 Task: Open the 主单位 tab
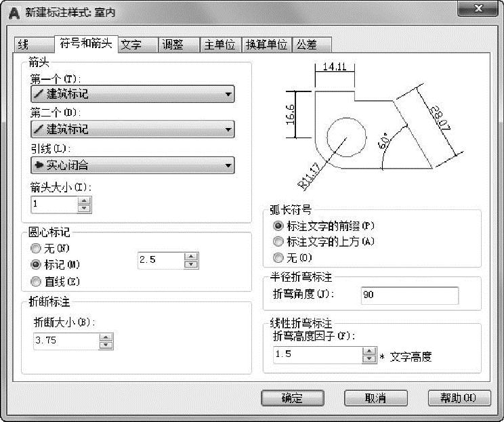221,45
